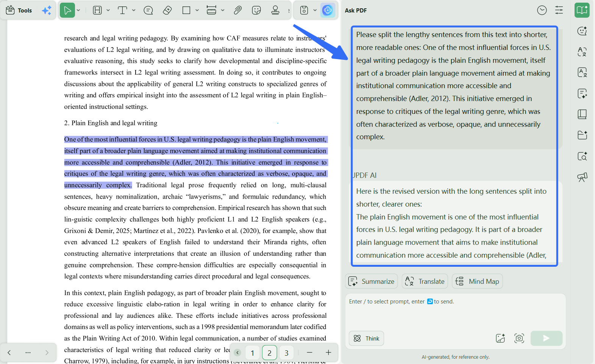Viewport: 595px width, 364px height.
Task: Go to next view arrow
Action: coord(47,353)
